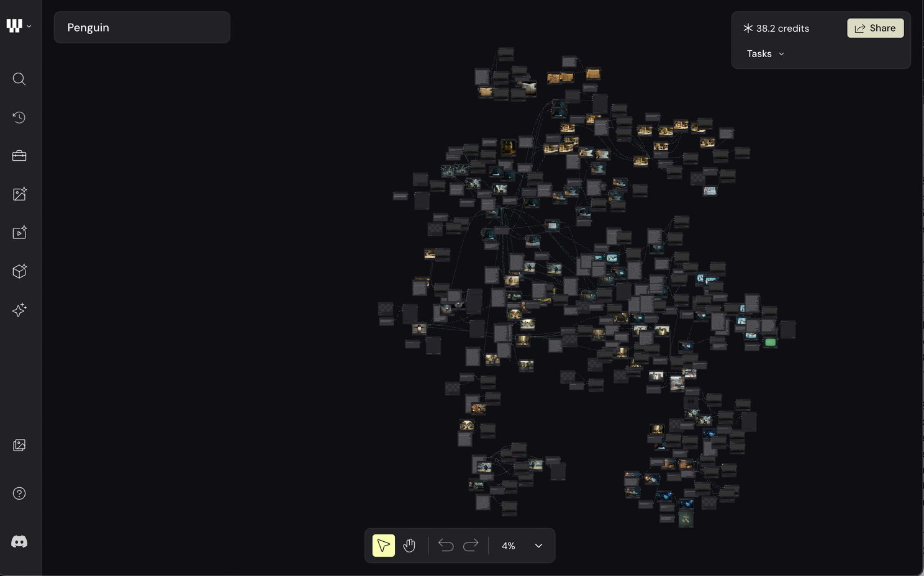Image resolution: width=924 pixels, height=576 pixels.
Task: Open the zoom level chevron menu
Action: pyautogui.click(x=538, y=546)
